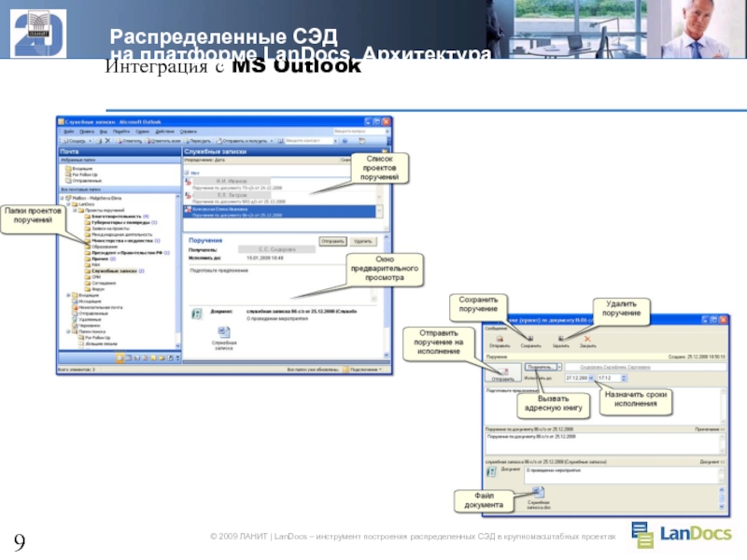Select the Международная деятельность folder
This screenshot has width=747, height=560.
point(119,234)
